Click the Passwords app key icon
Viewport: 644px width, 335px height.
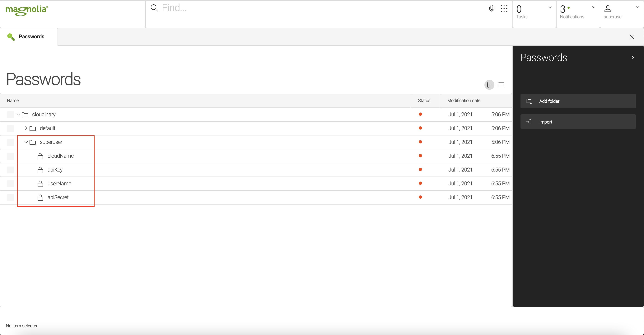pos(11,37)
